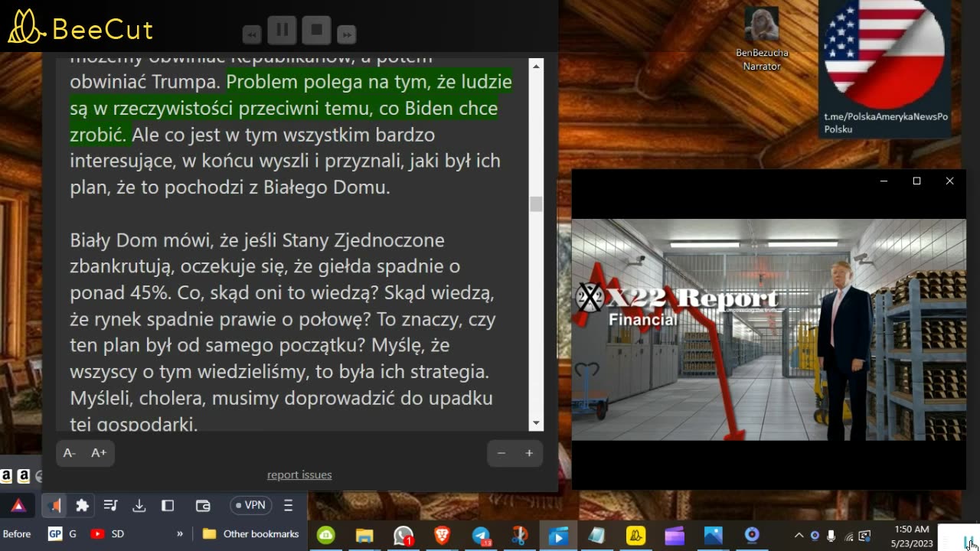980x551 pixels.
Task: Open the Before bookmark
Action: click(x=17, y=534)
